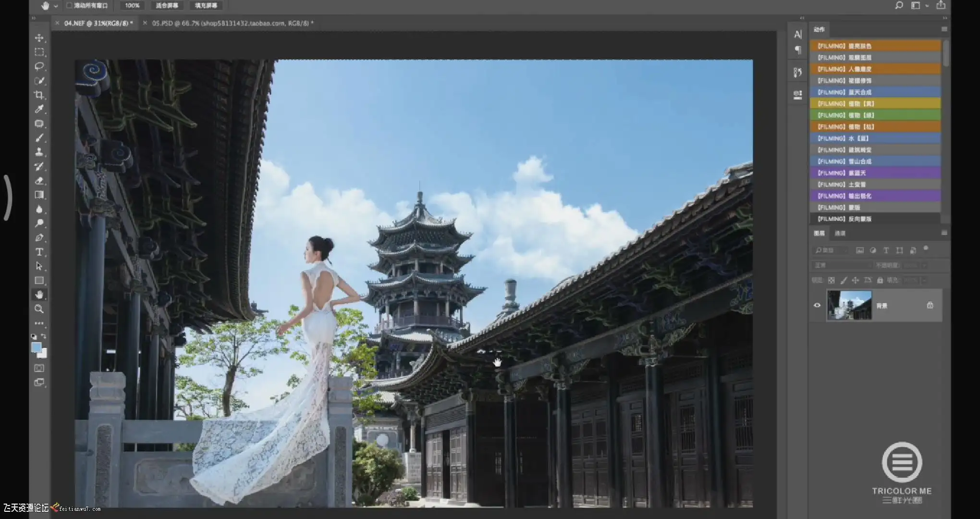980x519 pixels.
Task: Select the Pen tool
Action: pyautogui.click(x=39, y=237)
